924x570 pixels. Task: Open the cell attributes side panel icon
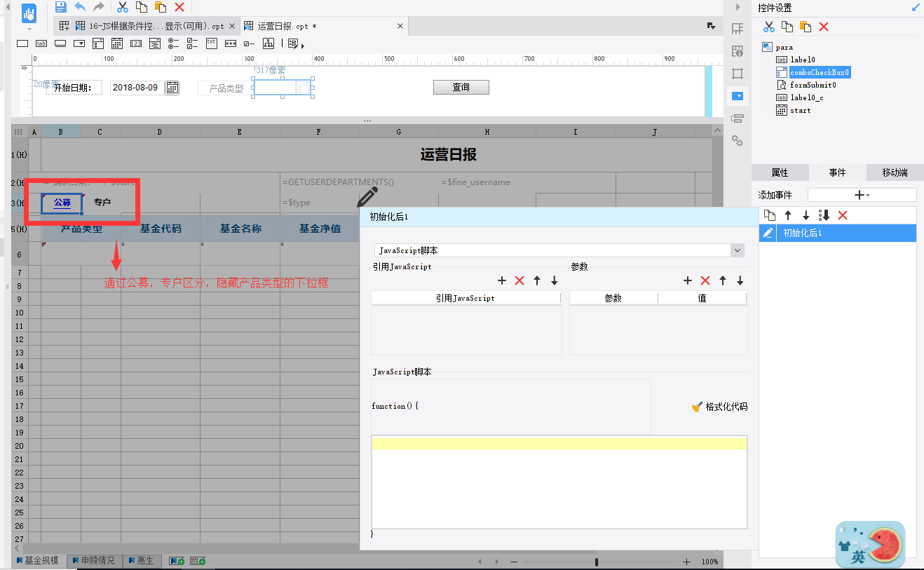(x=738, y=51)
